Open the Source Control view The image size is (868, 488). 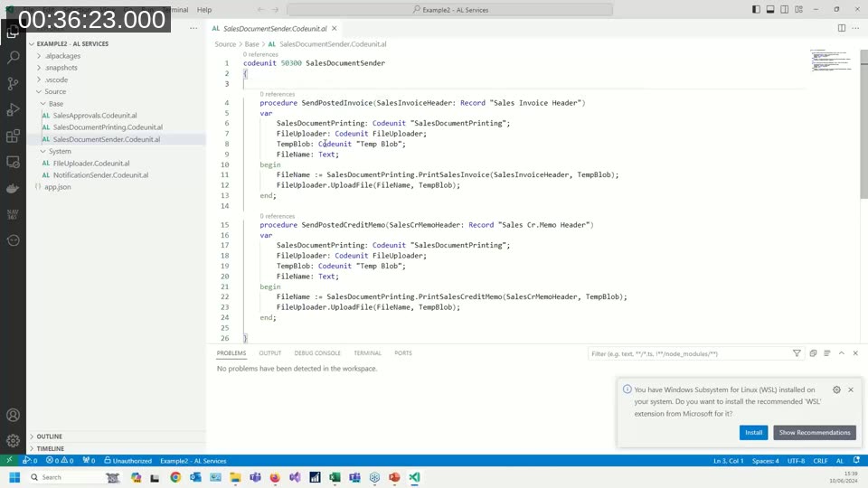point(13,83)
